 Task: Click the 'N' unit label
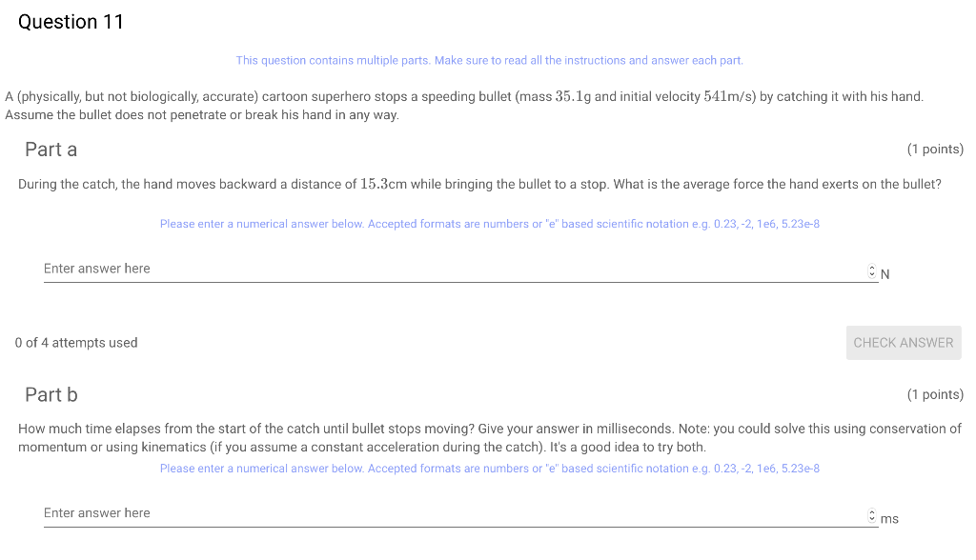tap(884, 273)
